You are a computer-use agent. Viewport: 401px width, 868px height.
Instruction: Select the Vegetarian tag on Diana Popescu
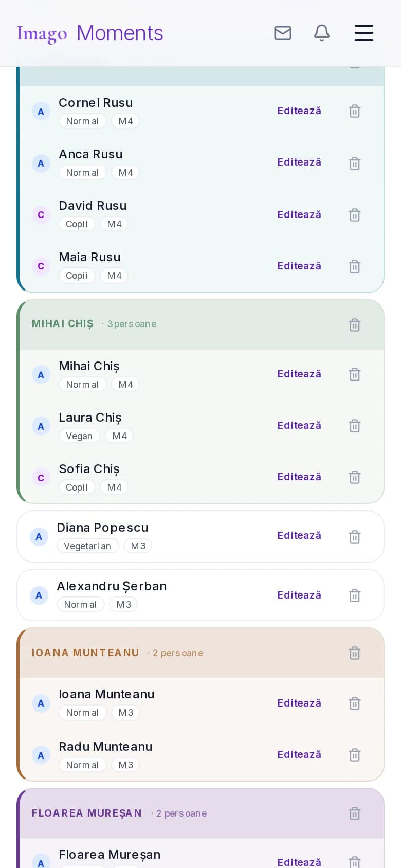point(87,546)
